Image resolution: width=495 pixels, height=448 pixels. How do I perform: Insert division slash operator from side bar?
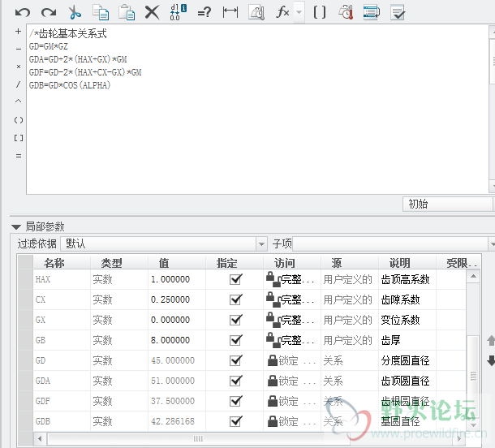[19, 84]
